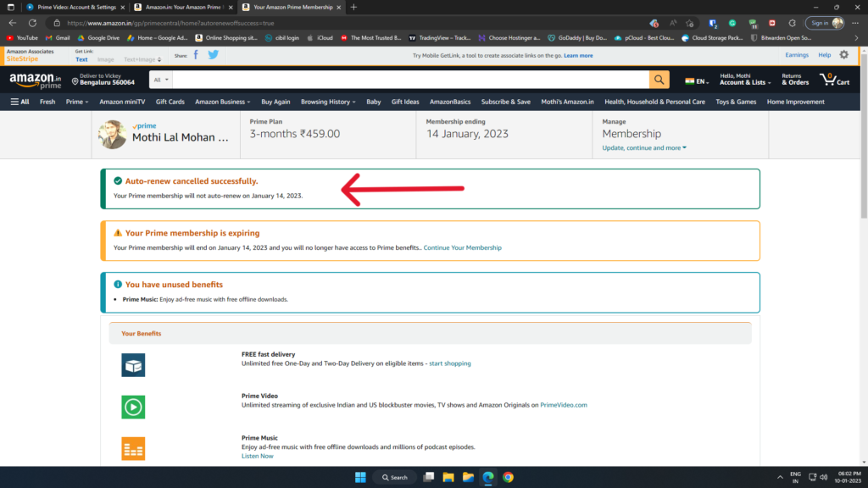This screenshot has width=868, height=488.
Task: Click the FREE fast delivery box icon
Action: coord(133,365)
